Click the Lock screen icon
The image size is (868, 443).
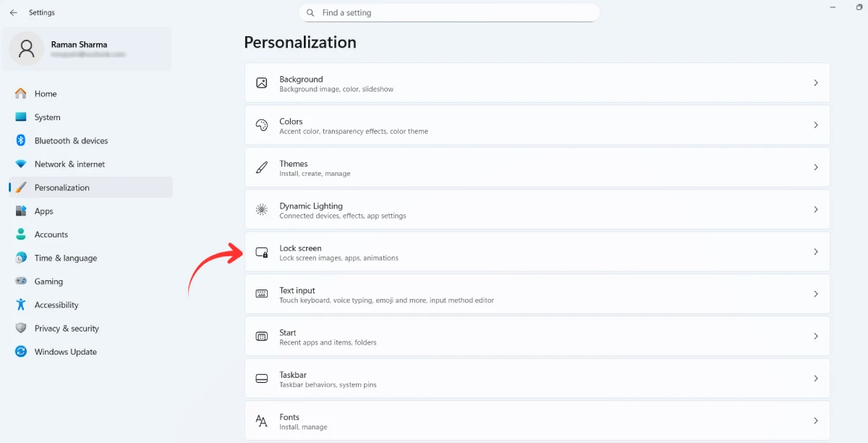(261, 251)
